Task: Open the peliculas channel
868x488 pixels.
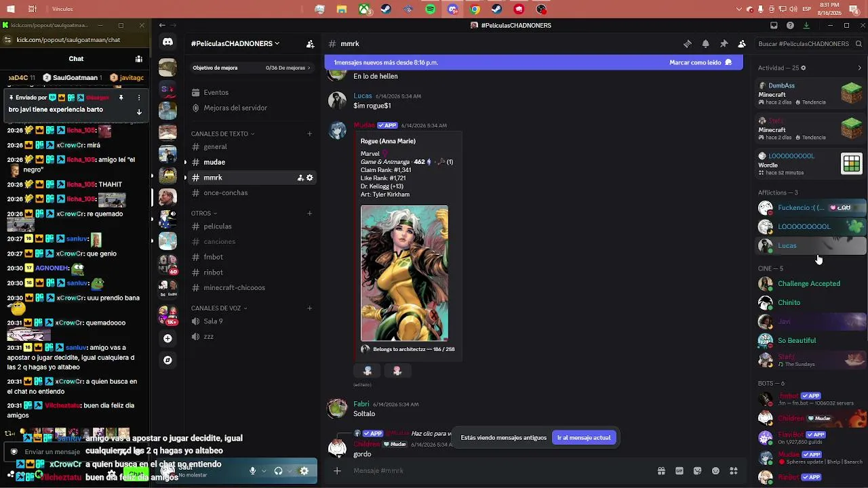Action: (251, 226)
